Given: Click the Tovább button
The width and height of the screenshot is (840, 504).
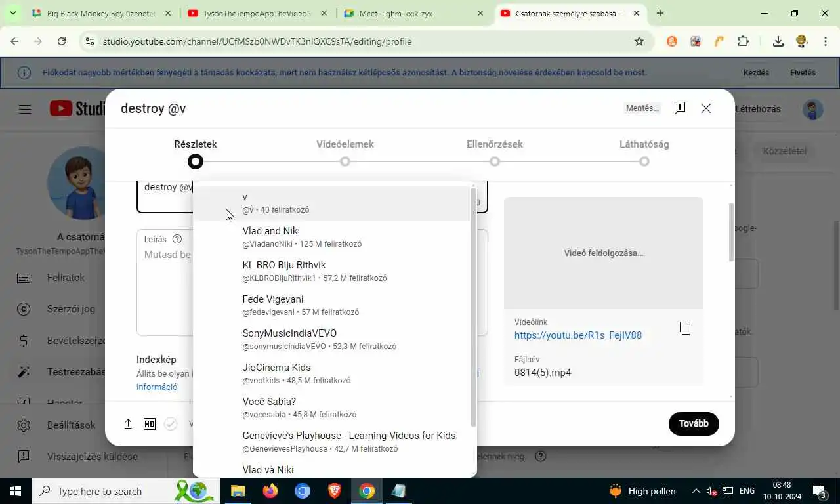Looking at the screenshot, I should pos(694,424).
